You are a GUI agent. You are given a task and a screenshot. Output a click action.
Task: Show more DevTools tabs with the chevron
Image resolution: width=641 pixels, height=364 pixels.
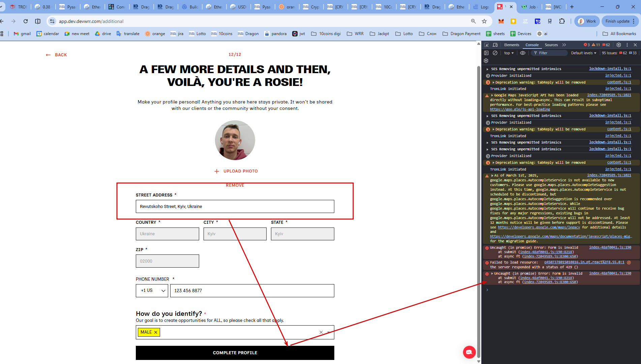564,45
